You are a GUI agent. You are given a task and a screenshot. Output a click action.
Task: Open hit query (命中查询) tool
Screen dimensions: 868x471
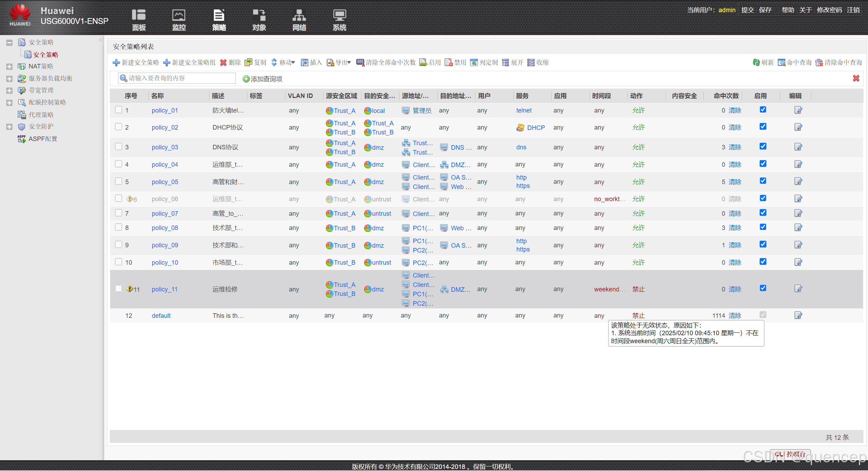(782, 63)
